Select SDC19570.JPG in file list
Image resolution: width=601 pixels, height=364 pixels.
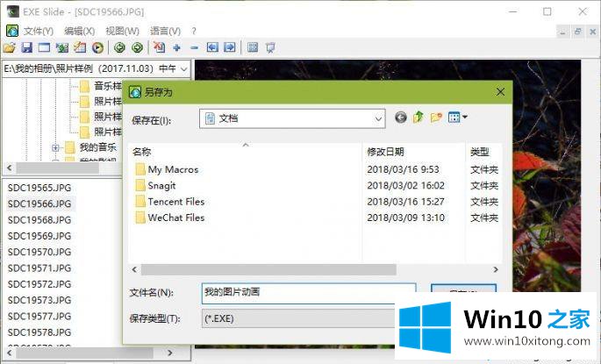(39, 252)
